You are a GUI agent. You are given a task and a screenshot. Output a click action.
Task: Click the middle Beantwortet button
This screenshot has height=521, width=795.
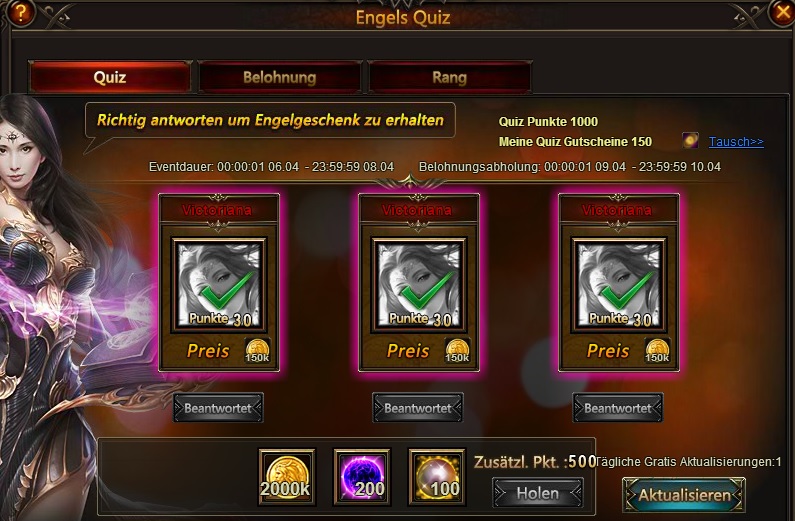click(x=418, y=408)
